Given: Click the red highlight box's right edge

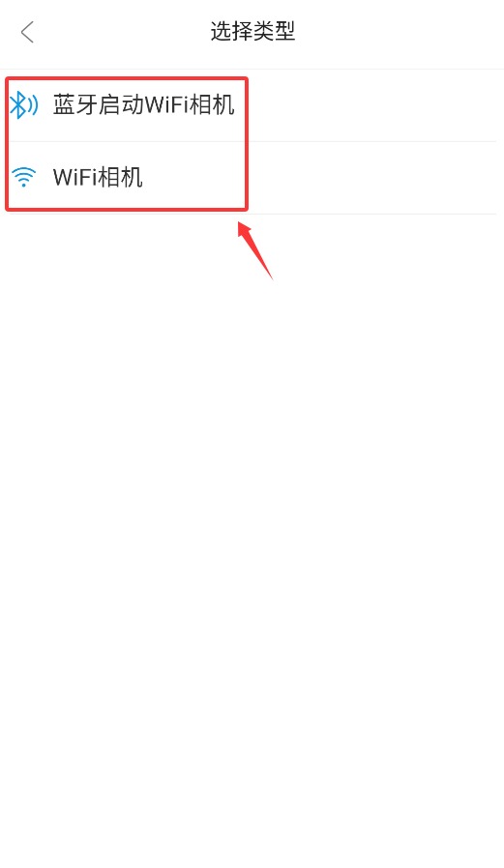Looking at the screenshot, I should pos(246,144).
